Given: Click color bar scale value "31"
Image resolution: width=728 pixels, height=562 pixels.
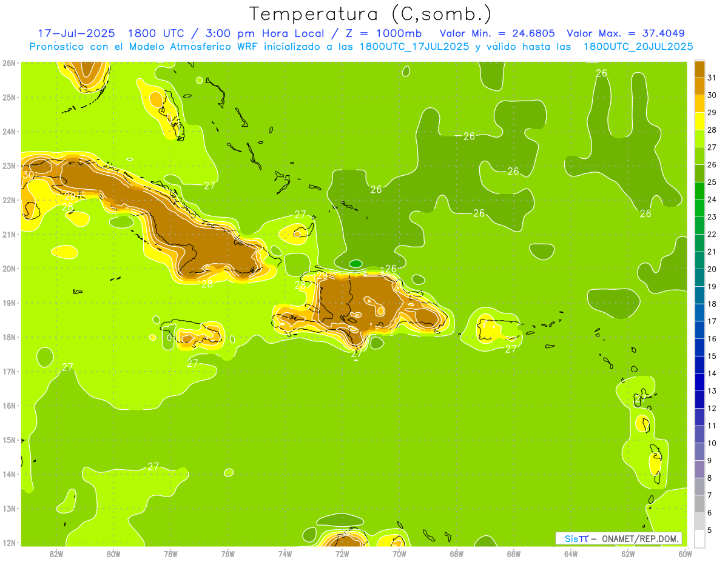Looking at the screenshot, I should click(x=712, y=78).
